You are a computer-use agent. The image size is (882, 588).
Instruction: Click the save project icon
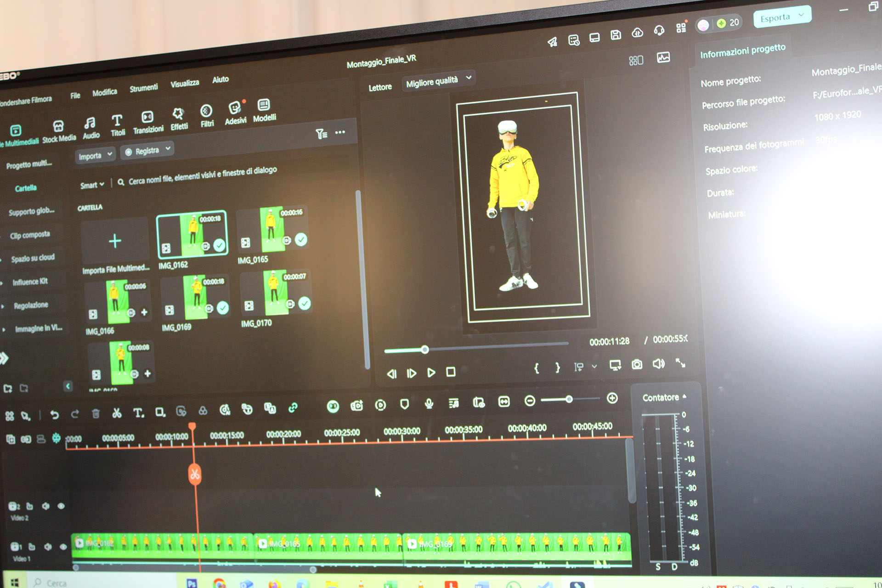pos(616,34)
